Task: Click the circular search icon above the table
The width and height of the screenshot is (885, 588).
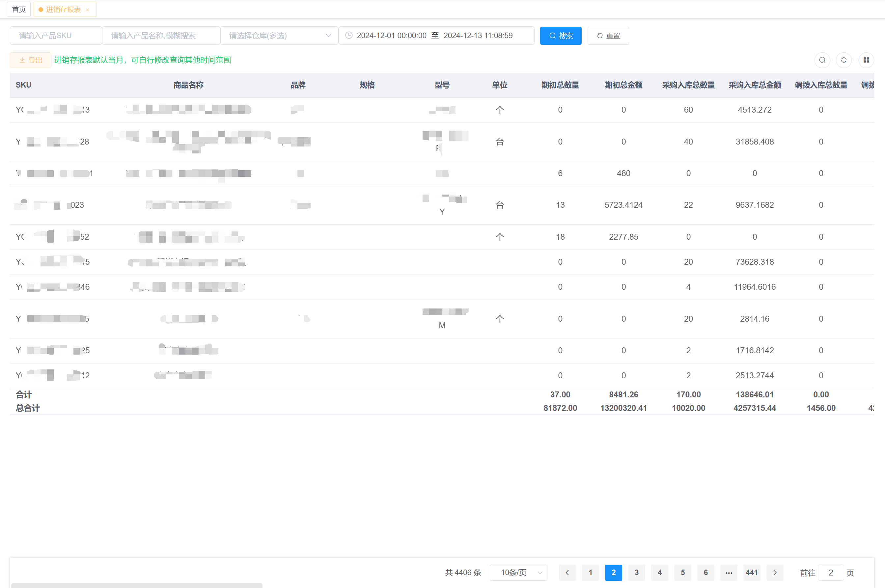Action: 822,60
